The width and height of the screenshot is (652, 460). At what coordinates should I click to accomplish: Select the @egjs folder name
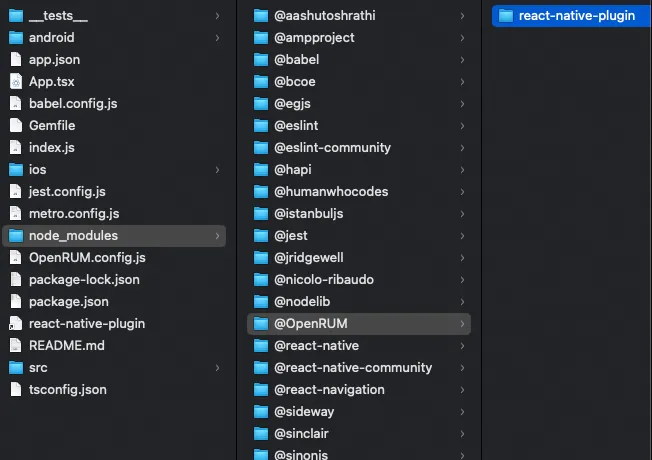292,104
